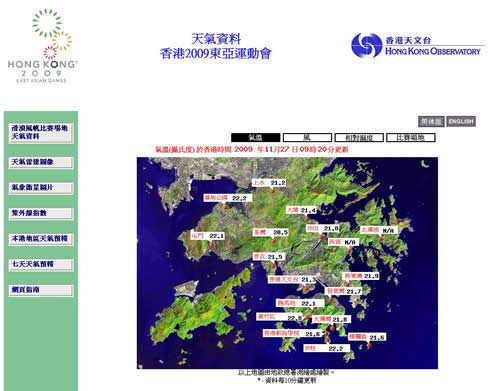Click the orange marker dot below 大埔
This screenshot has height=391, width=500.
point(307,219)
